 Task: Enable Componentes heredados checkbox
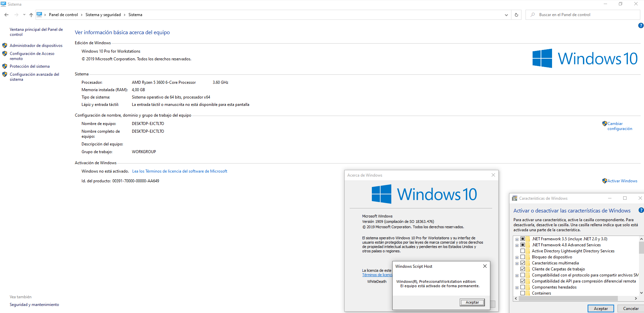[x=523, y=287]
